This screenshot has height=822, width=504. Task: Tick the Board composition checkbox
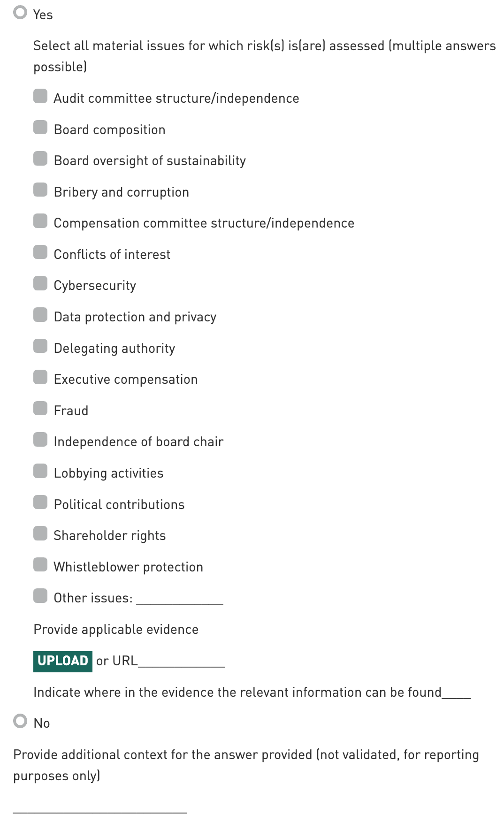pos(40,128)
